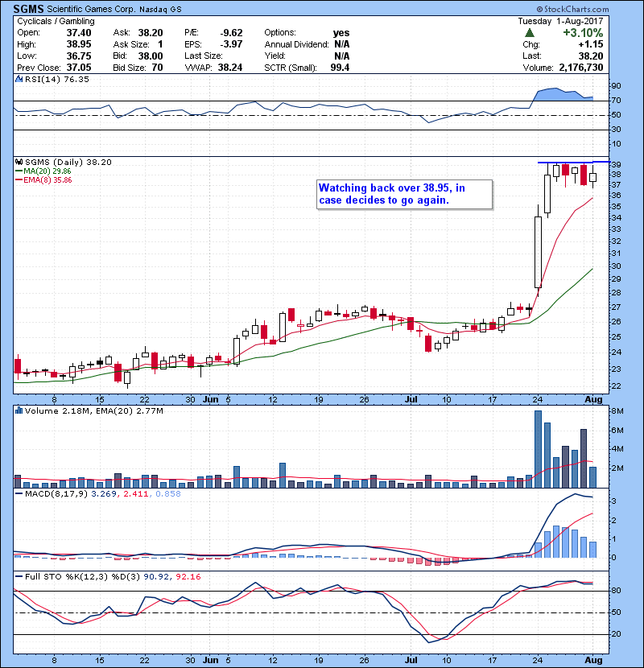Viewport: 644px width, 668px height.
Task: Click the MACD(8,17,9) indicator label
Action: (56, 494)
